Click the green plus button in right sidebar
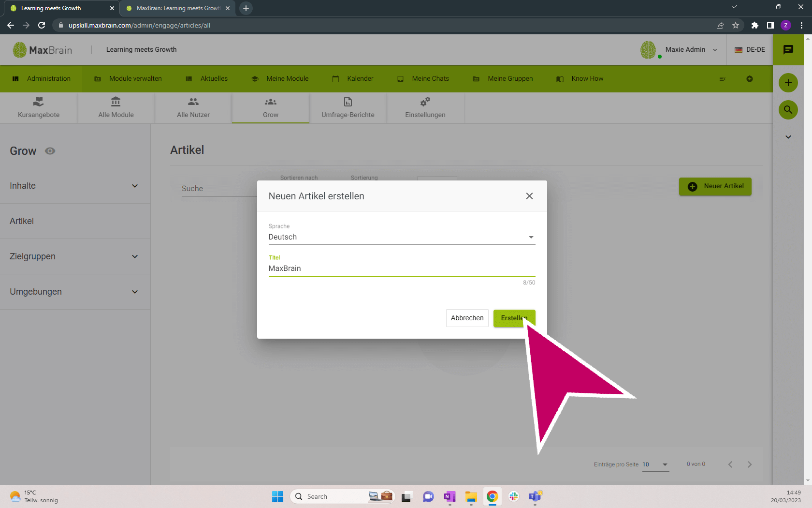This screenshot has width=812, height=508. 788,83
